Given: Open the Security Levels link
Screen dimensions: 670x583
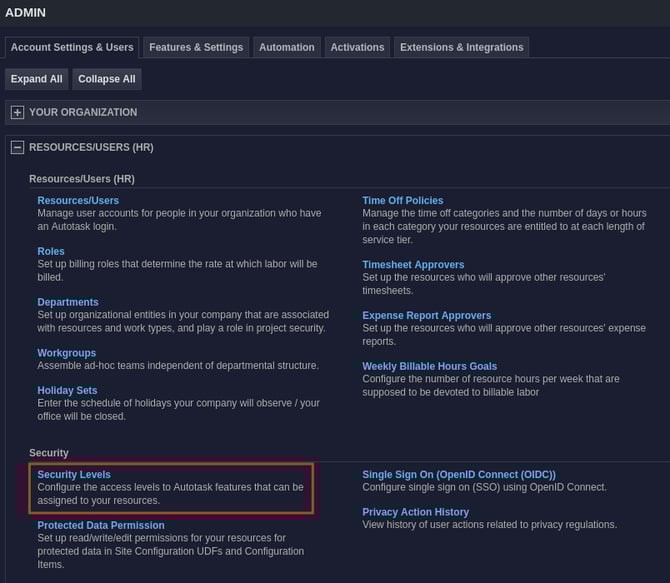Looking at the screenshot, I should coord(74,475).
